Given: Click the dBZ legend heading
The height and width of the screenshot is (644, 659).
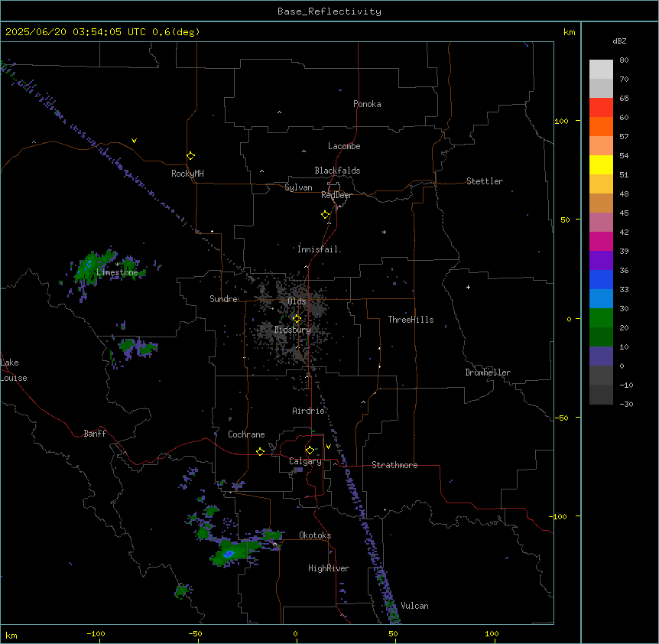Looking at the screenshot, I should tap(619, 41).
